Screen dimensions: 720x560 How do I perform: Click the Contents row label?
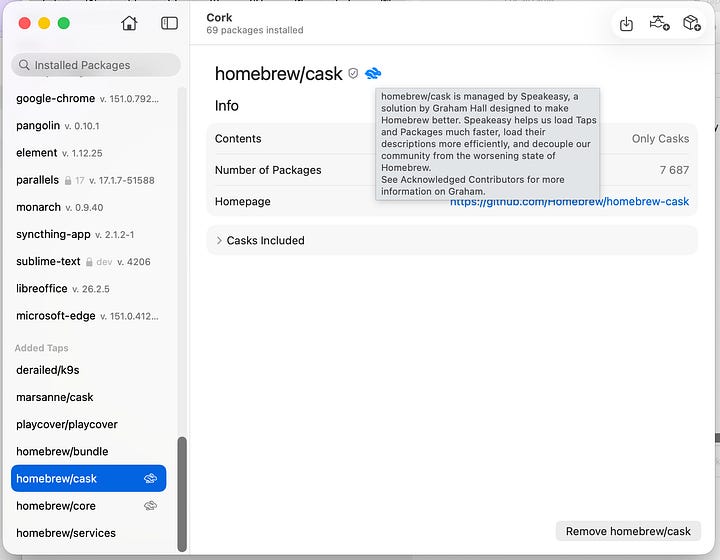[238, 139]
